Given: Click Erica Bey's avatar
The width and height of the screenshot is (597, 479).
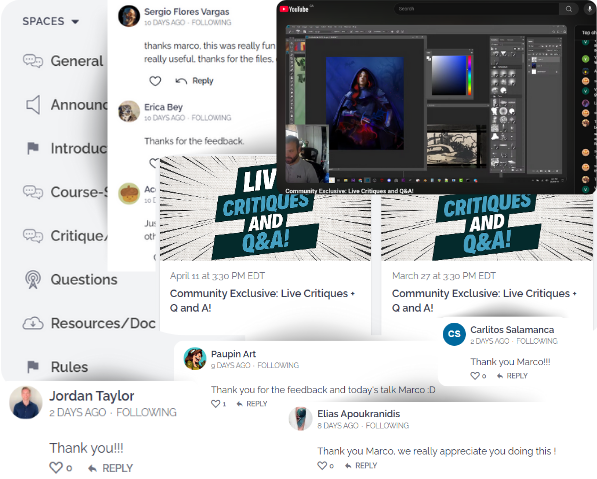Looking at the screenshot, I should (129, 111).
